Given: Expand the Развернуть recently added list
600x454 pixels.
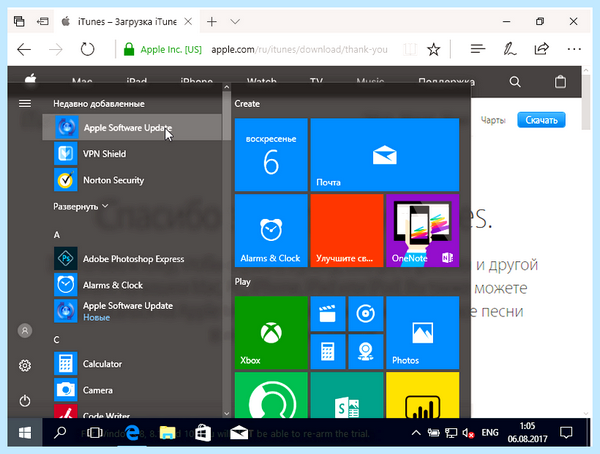Looking at the screenshot, I should (x=81, y=206).
